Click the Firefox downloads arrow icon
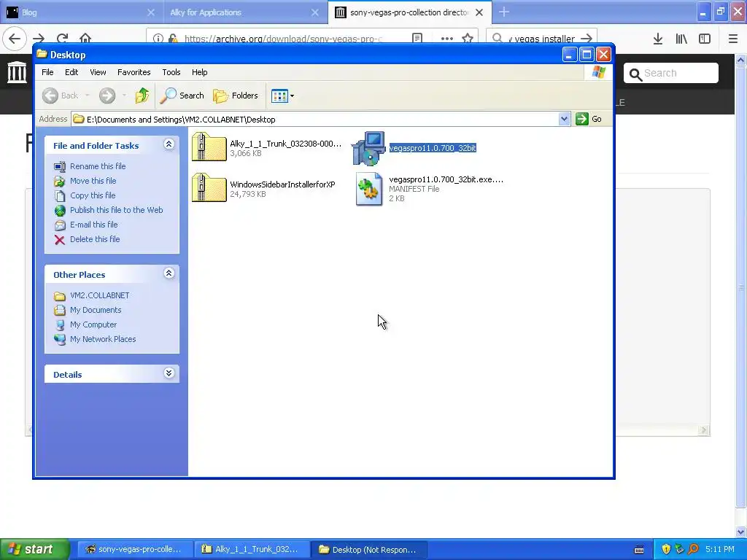This screenshot has width=747, height=560. 658,39
